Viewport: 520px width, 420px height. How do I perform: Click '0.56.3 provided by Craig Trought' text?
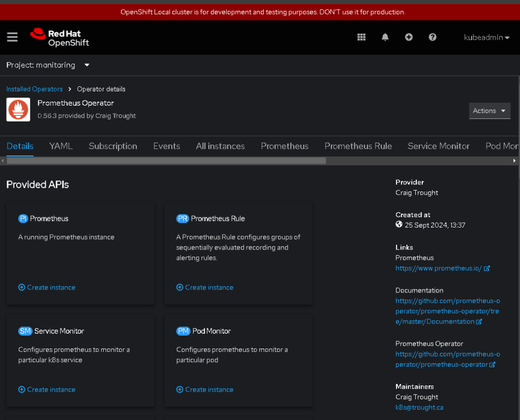(x=86, y=116)
